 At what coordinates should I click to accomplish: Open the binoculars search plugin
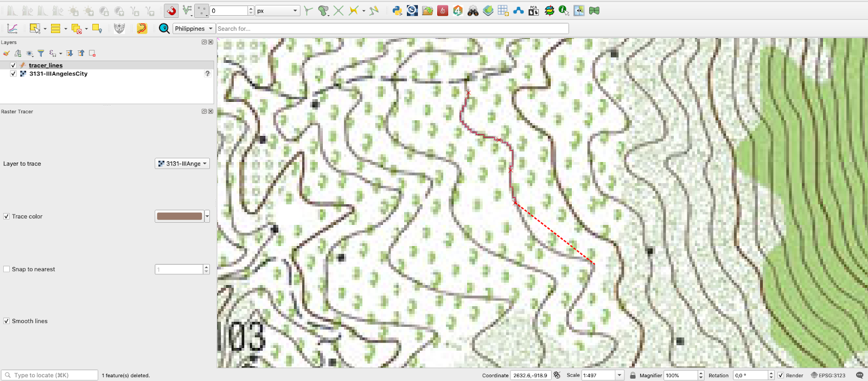(473, 11)
